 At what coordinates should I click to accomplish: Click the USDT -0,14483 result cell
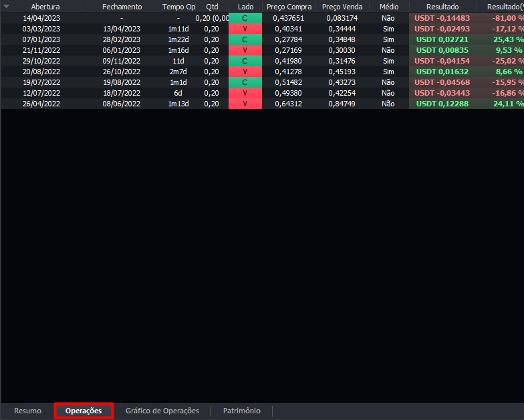(x=442, y=18)
